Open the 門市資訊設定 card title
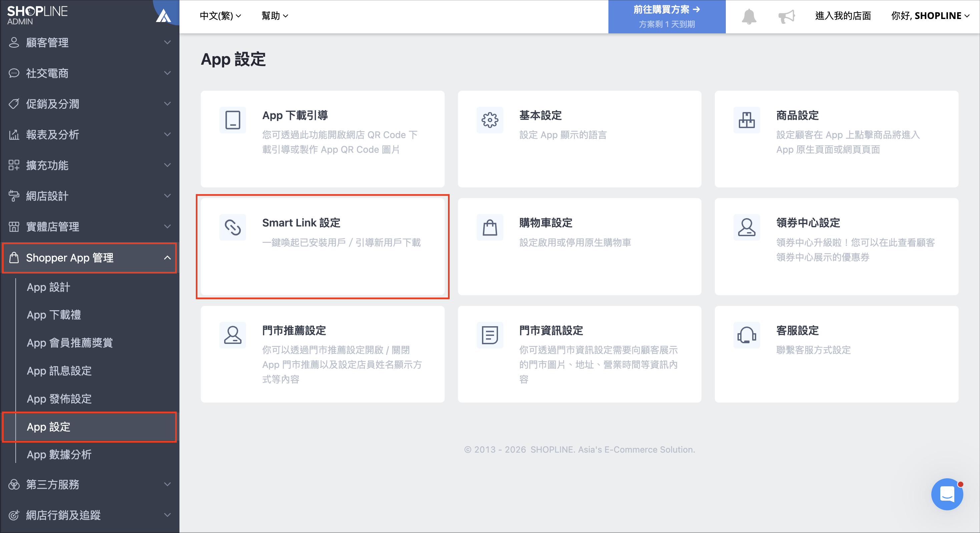The width and height of the screenshot is (980, 533). (551, 331)
